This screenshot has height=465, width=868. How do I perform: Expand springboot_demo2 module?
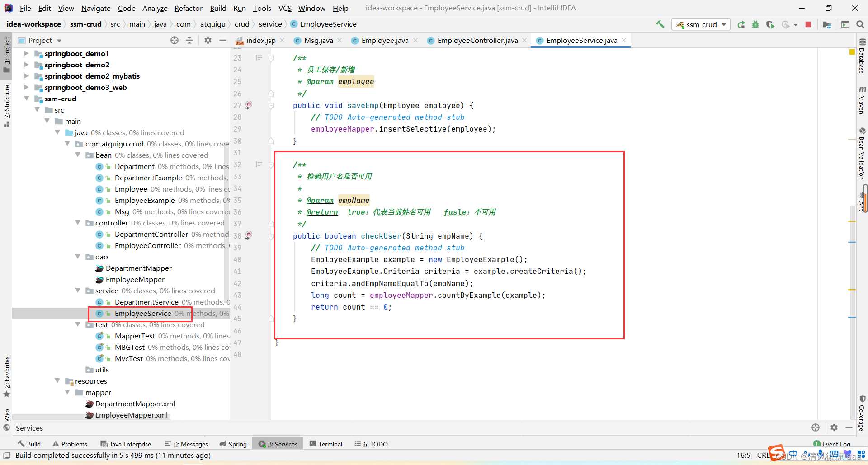pyautogui.click(x=26, y=65)
